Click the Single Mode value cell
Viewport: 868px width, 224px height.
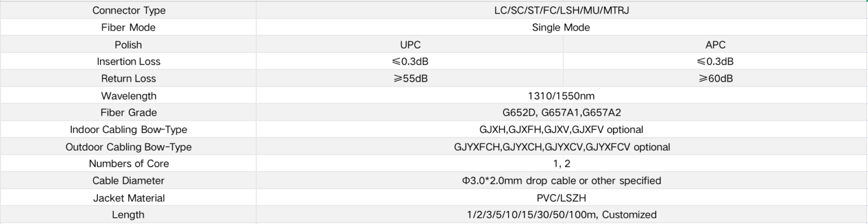[x=562, y=27]
